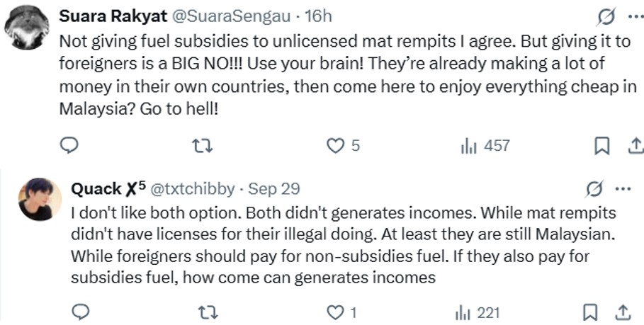The image size is (644, 325).
Task: Retweet Suara Rakyat's post
Action: pyautogui.click(x=202, y=145)
